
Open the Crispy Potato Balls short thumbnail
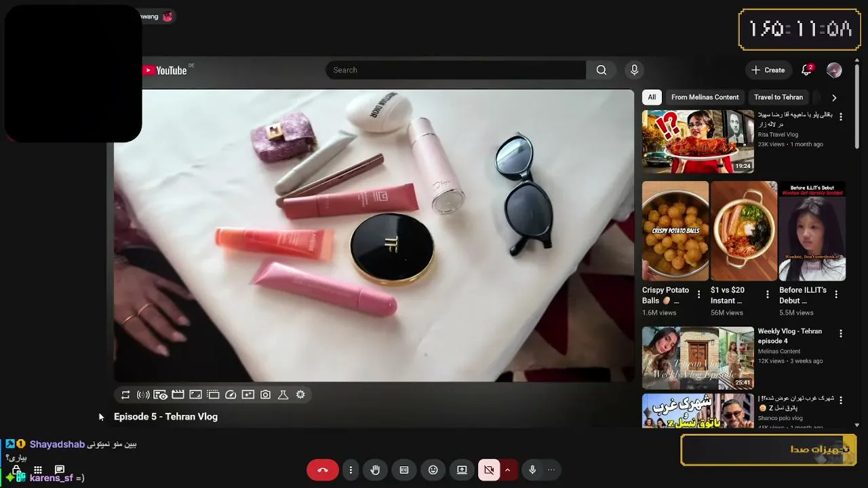pyautogui.click(x=675, y=230)
